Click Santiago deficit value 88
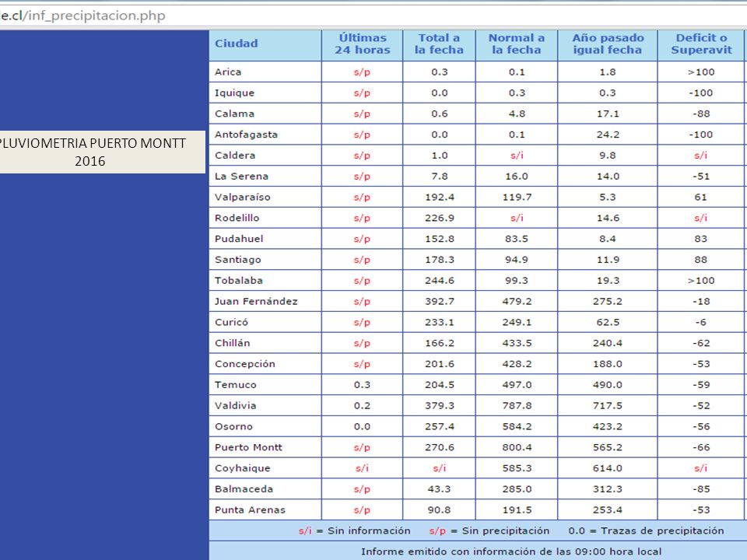 701,260
